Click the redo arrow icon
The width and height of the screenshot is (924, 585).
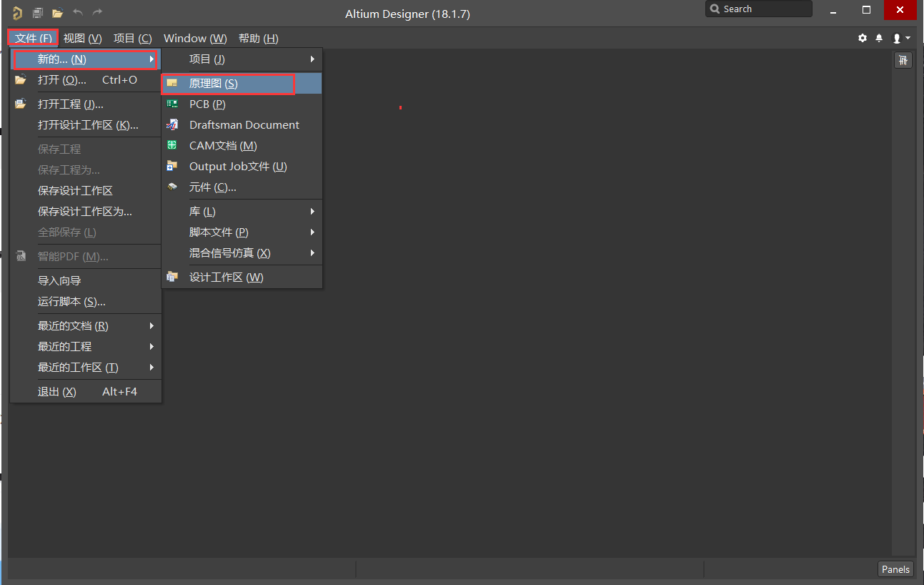pos(98,12)
